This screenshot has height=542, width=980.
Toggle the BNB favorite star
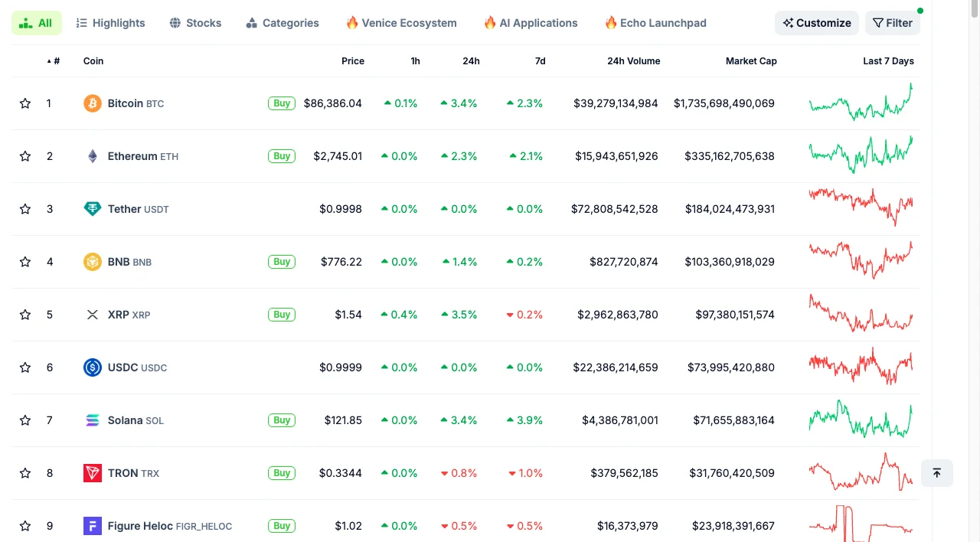(x=25, y=262)
